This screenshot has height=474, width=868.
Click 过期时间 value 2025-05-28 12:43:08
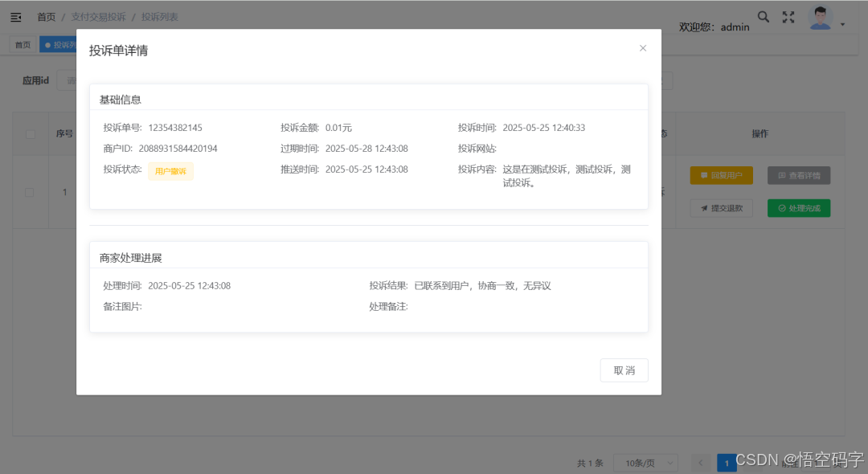click(x=366, y=149)
